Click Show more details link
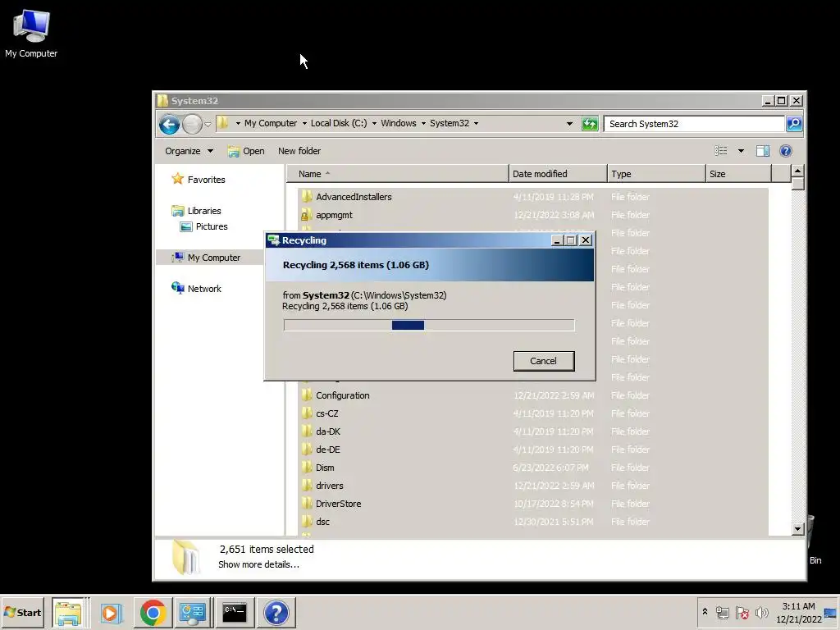 tap(258, 564)
